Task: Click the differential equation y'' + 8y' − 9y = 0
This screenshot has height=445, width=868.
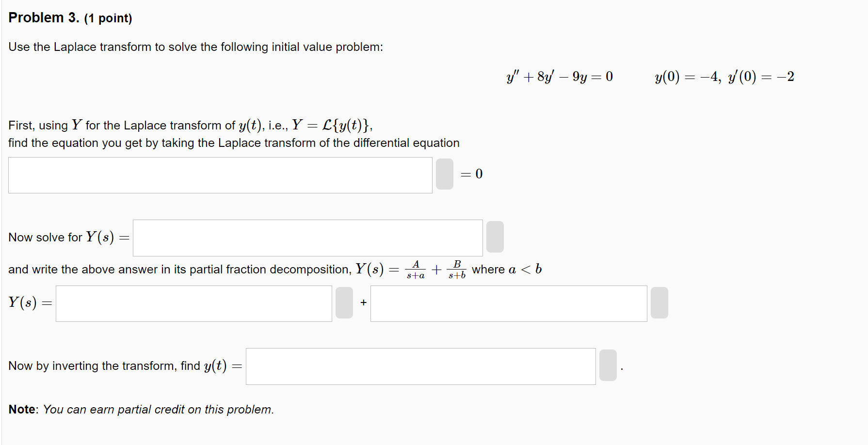Action: [560, 77]
